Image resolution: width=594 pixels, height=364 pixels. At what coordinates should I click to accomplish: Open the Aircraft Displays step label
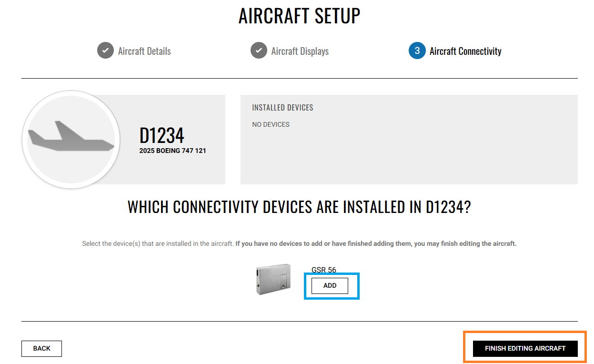pyautogui.click(x=300, y=51)
